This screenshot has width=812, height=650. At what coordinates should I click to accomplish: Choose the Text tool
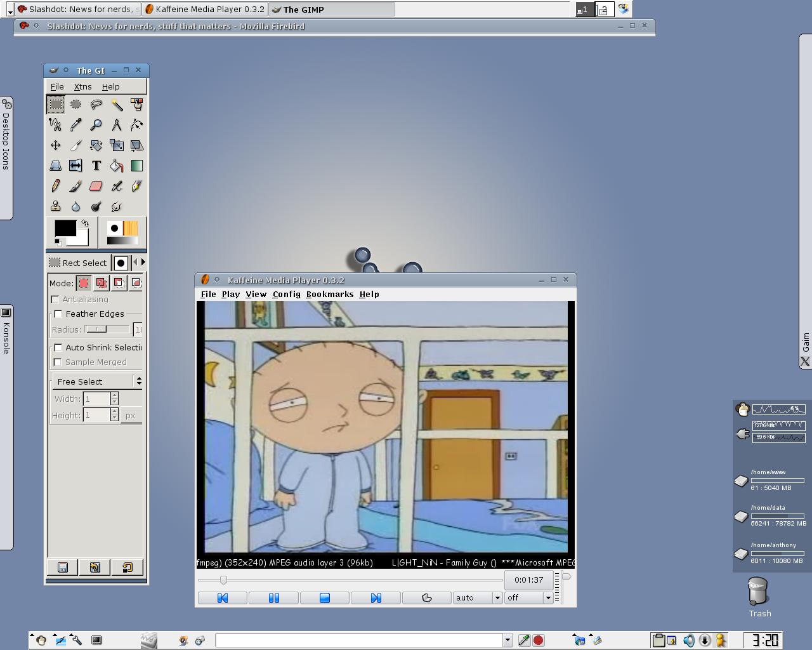coord(96,166)
